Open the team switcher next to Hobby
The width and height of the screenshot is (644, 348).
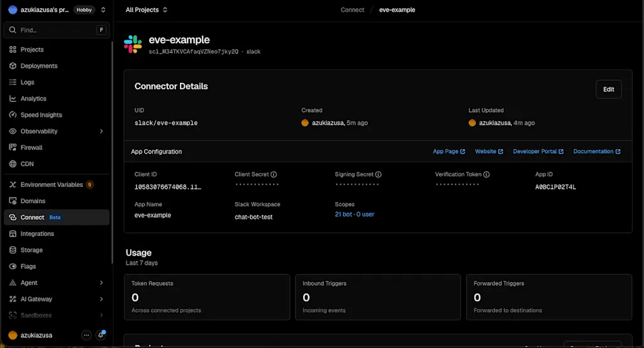pos(103,10)
